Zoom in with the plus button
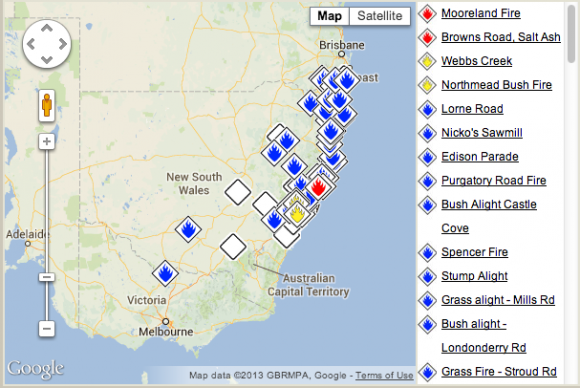 click(47, 141)
